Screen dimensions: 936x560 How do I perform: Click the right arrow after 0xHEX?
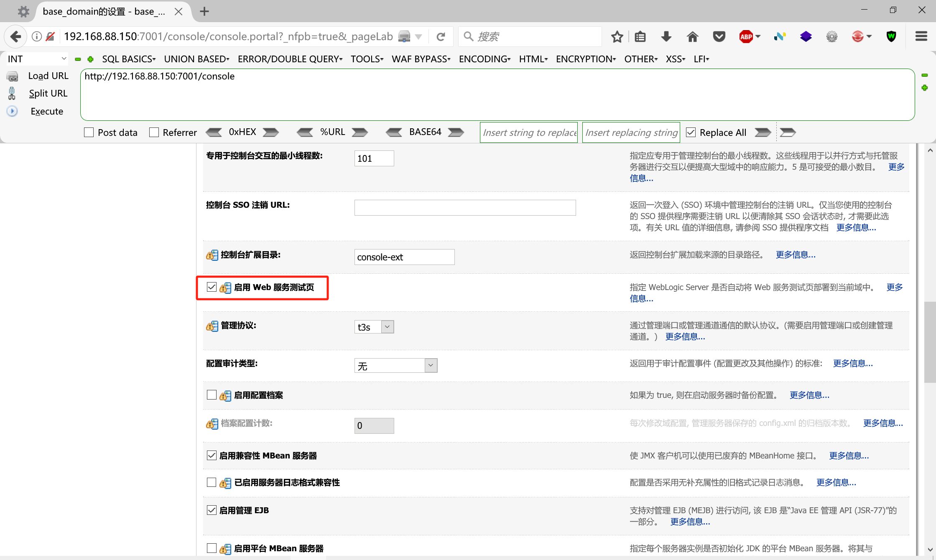[x=271, y=132]
